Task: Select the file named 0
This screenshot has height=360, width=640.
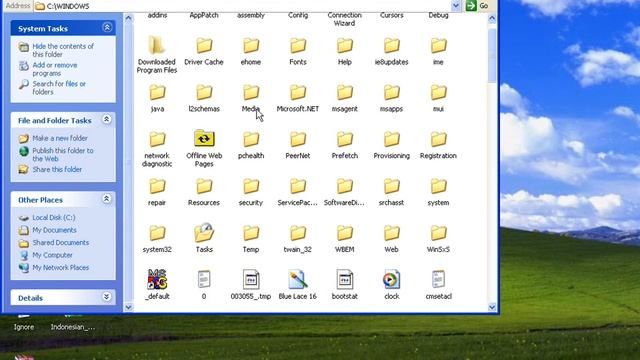Action: coord(204,285)
